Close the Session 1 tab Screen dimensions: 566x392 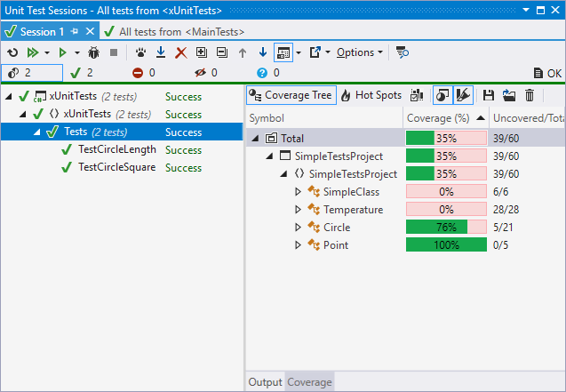point(90,31)
